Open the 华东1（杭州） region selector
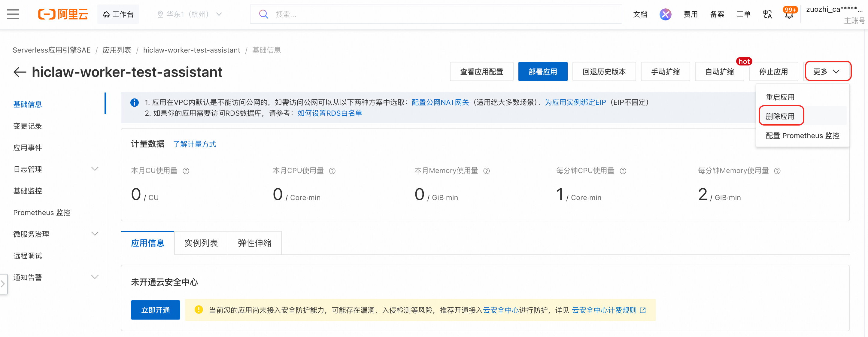 pyautogui.click(x=190, y=14)
